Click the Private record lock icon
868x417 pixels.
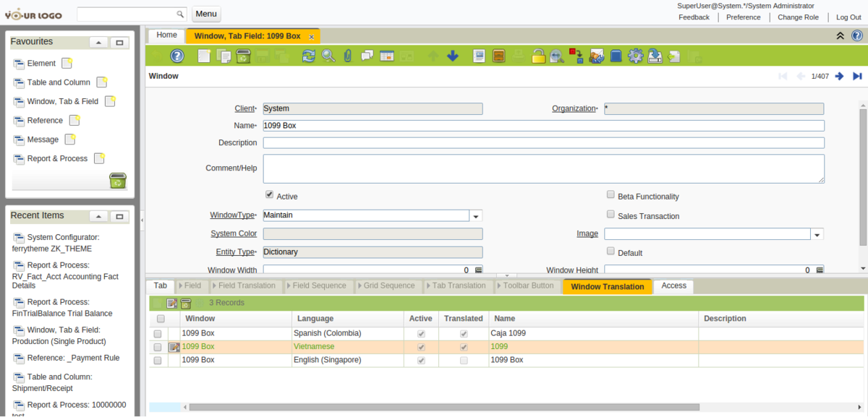coord(538,56)
